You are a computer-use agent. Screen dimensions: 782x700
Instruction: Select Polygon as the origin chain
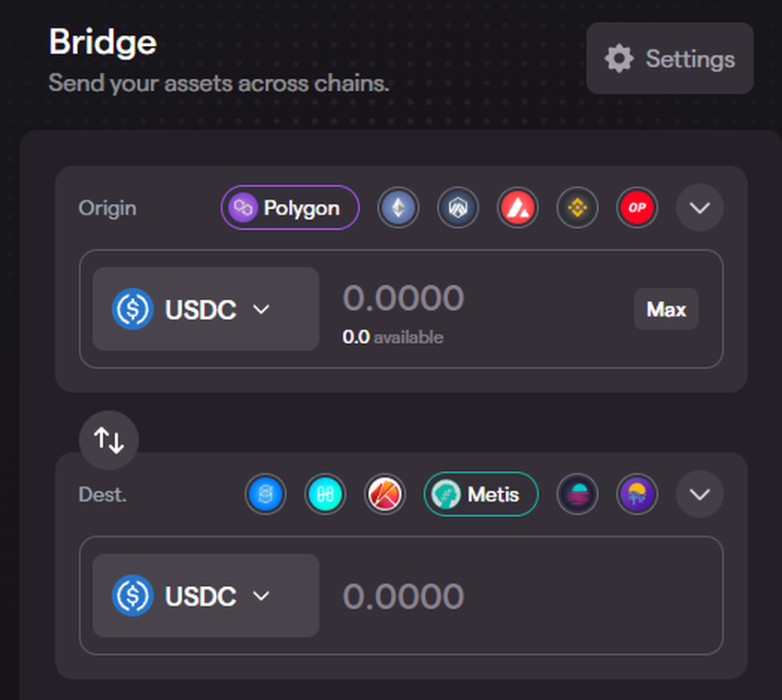tap(290, 208)
